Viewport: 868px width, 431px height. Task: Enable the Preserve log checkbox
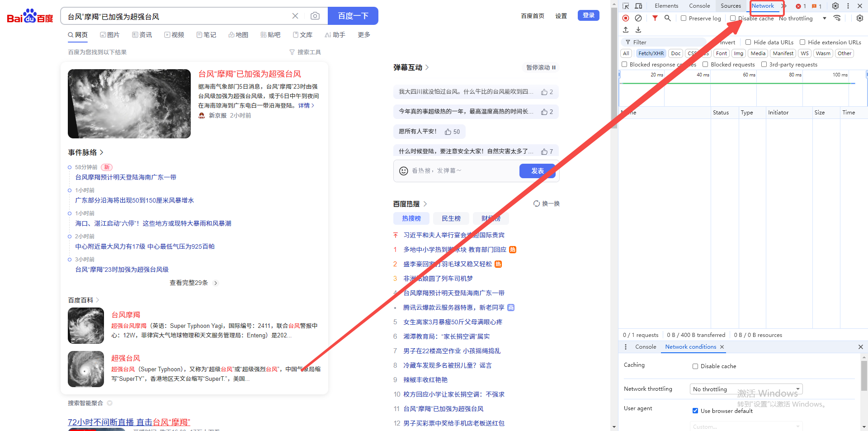click(684, 19)
